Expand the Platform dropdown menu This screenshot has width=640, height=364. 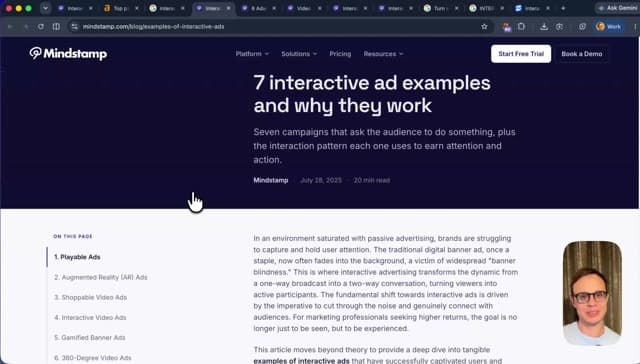(252, 54)
